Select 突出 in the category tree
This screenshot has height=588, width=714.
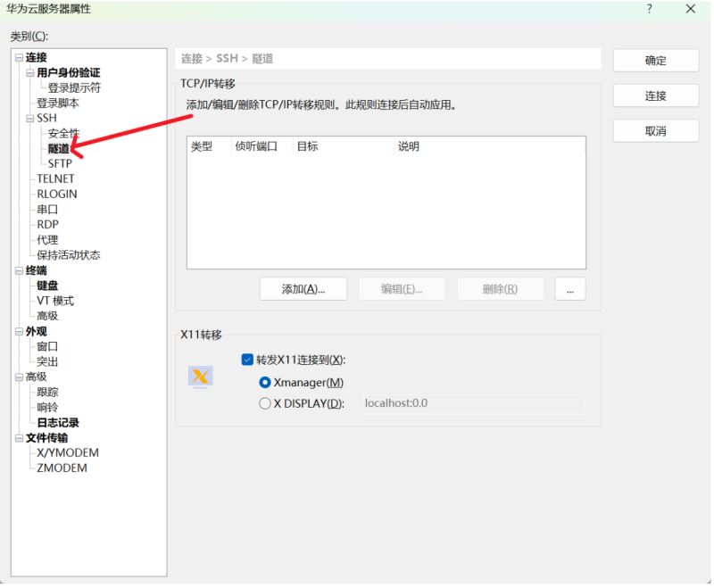tap(47, 361)
